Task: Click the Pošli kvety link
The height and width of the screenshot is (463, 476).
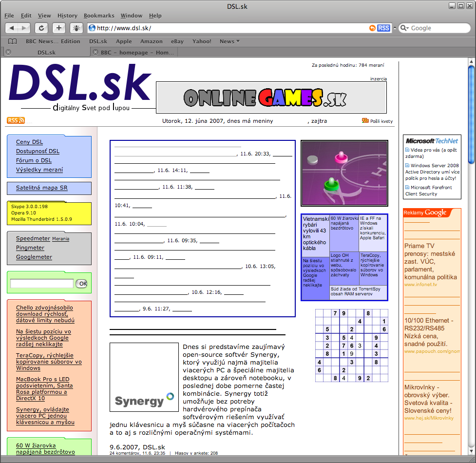Action: coord(381,121)
